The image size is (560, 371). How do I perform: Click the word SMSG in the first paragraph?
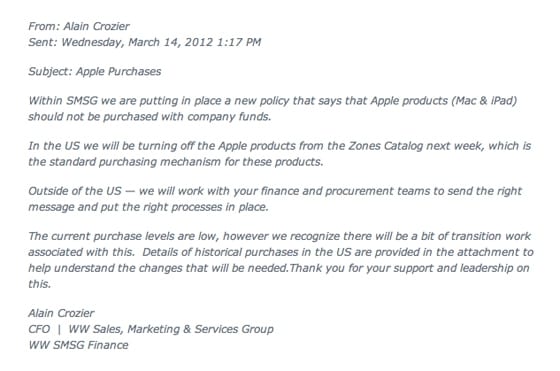coord(82,101)
